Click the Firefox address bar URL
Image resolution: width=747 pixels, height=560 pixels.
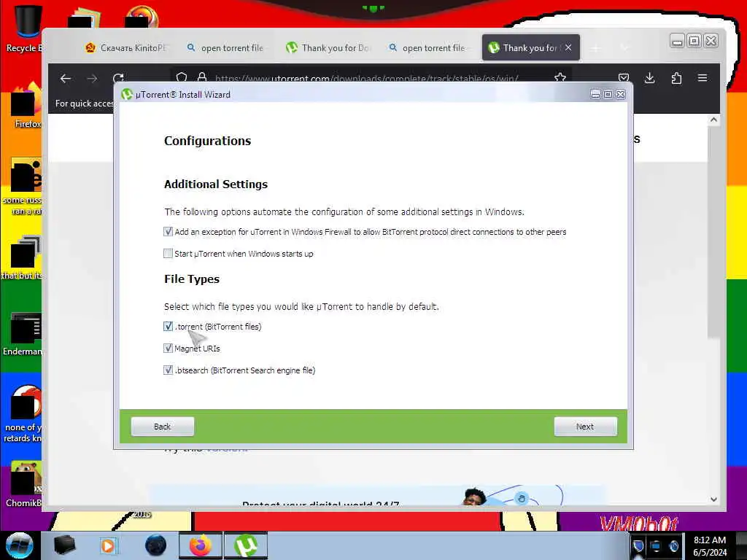click(x=366, y=79)
